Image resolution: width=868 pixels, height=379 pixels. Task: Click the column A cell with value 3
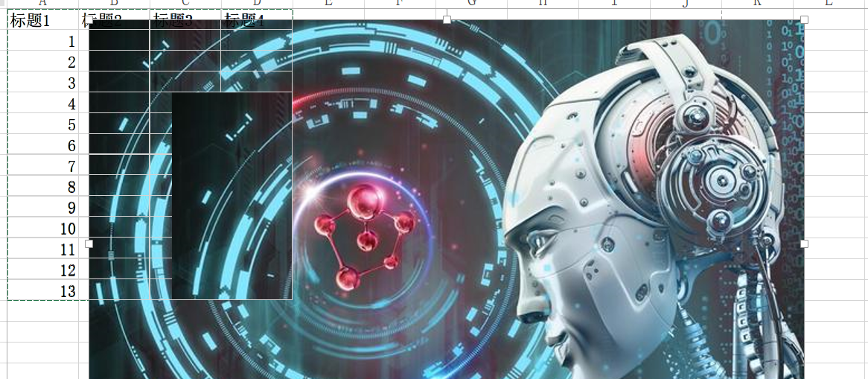coord(42,82)
